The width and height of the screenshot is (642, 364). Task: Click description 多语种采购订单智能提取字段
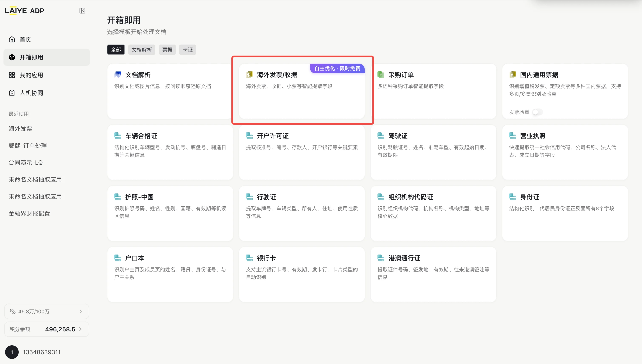click(x=410, y=86)
